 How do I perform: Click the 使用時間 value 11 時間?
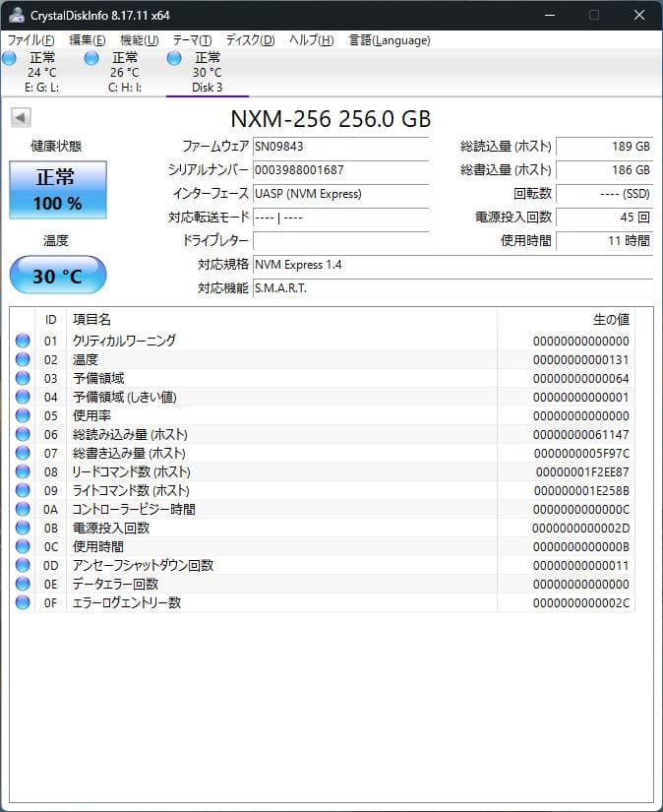point(605,241)
